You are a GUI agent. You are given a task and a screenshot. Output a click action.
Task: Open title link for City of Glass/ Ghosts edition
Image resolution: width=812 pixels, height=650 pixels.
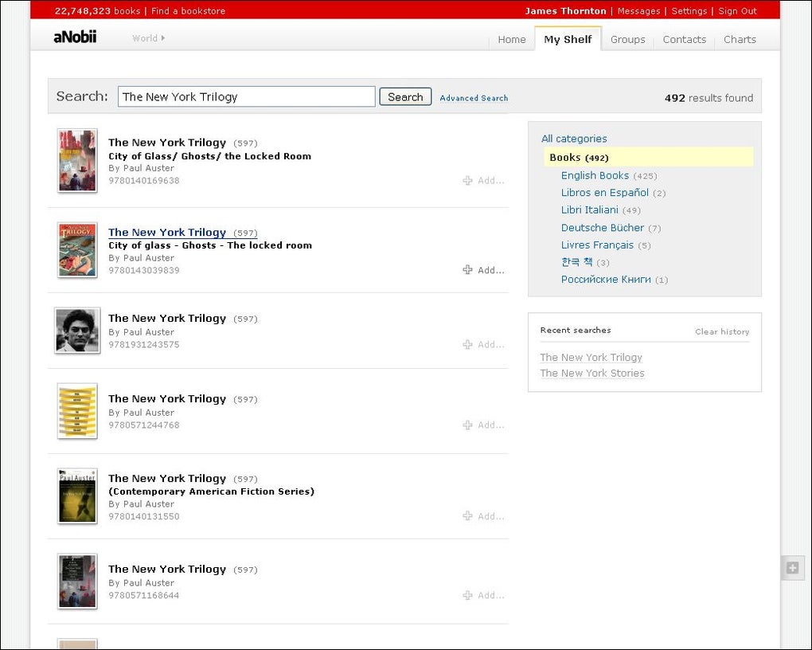coord(167,143)
